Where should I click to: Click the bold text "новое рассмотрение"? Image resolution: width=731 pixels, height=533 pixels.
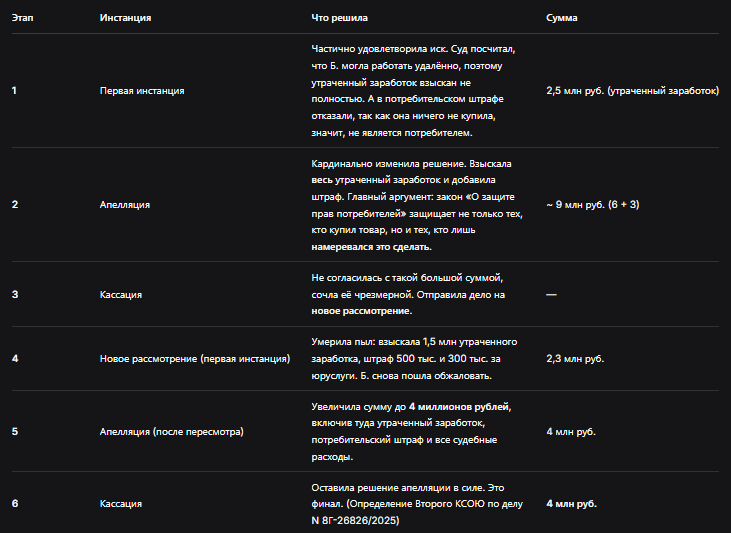361,311
